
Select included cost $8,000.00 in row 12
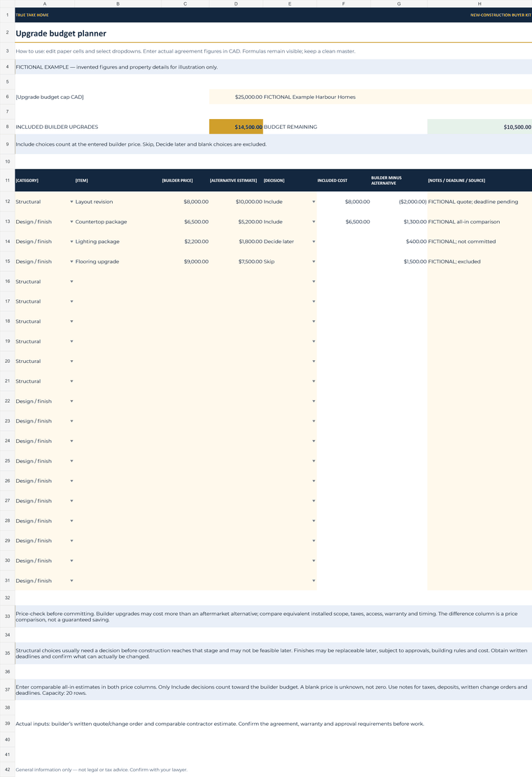coord(344,202)
